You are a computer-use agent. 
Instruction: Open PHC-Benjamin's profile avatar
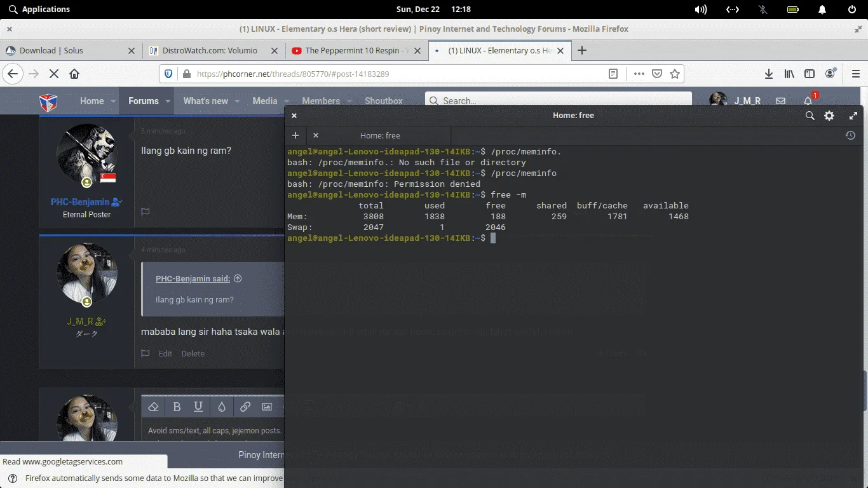(87, 154)
